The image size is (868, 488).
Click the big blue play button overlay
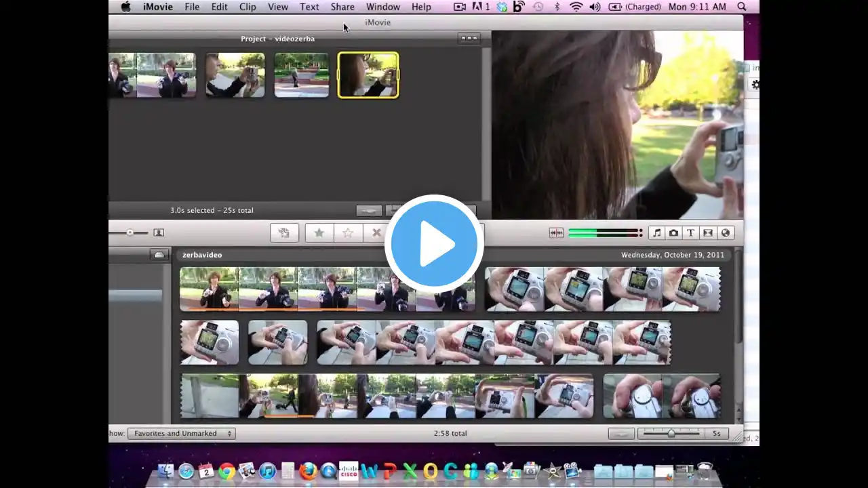tap(434, 244)
